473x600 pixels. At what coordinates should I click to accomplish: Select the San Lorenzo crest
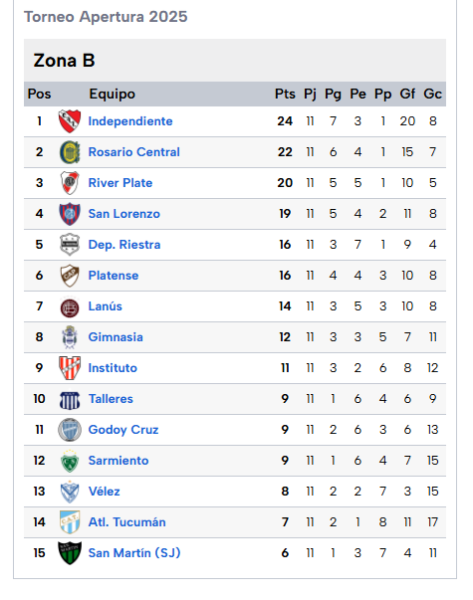[x=70, y=214]
